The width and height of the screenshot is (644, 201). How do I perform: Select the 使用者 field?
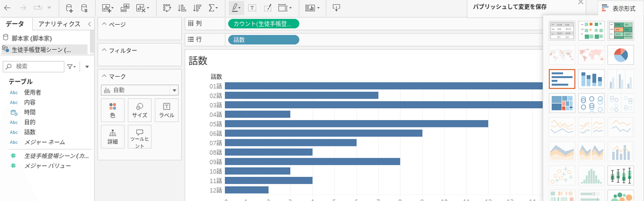coord(32,92)
